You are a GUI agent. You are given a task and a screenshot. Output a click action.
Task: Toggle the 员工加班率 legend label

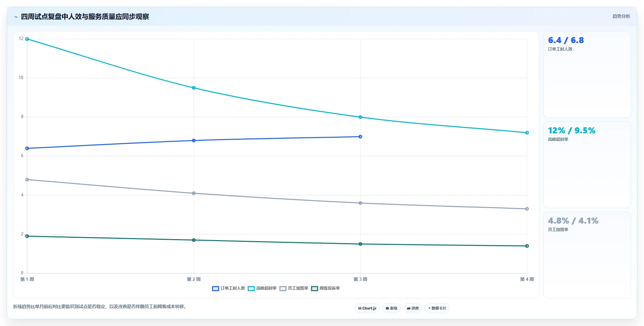pyautogui.click(x=298, y=288)
